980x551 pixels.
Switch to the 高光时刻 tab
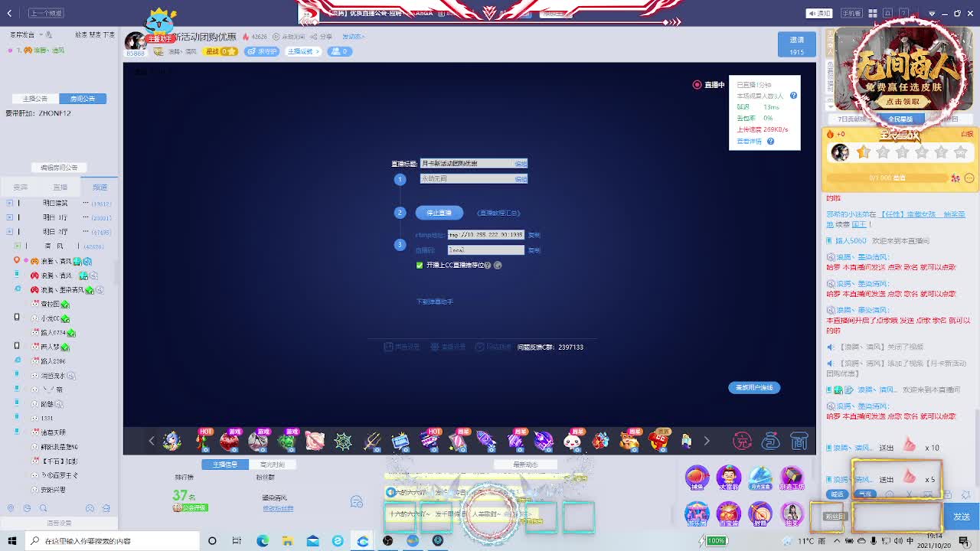[272, 465]
